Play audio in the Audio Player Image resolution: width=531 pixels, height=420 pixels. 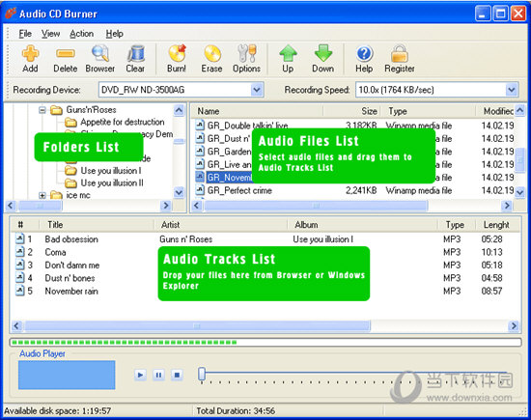coord(140,375)
